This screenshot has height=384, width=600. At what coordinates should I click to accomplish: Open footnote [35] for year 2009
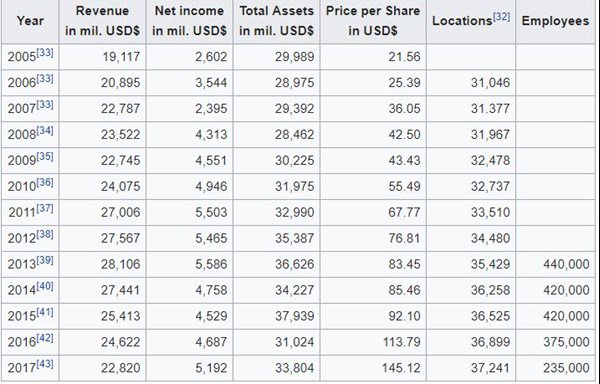click(x=45, y=156)
